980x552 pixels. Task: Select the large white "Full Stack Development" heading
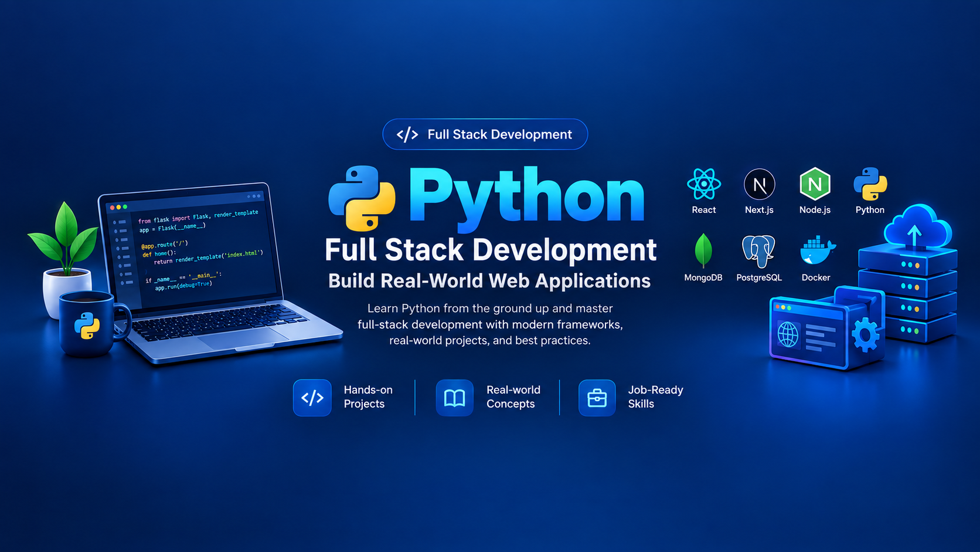491,250
